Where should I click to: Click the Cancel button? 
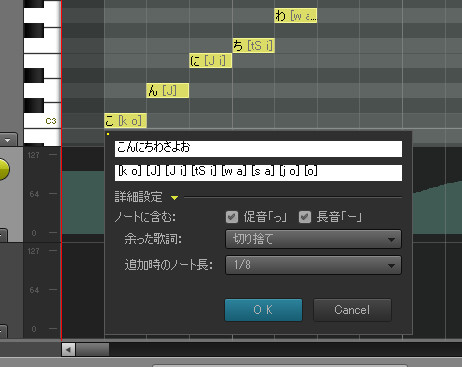pyautogui.click(x=352, y=310)
